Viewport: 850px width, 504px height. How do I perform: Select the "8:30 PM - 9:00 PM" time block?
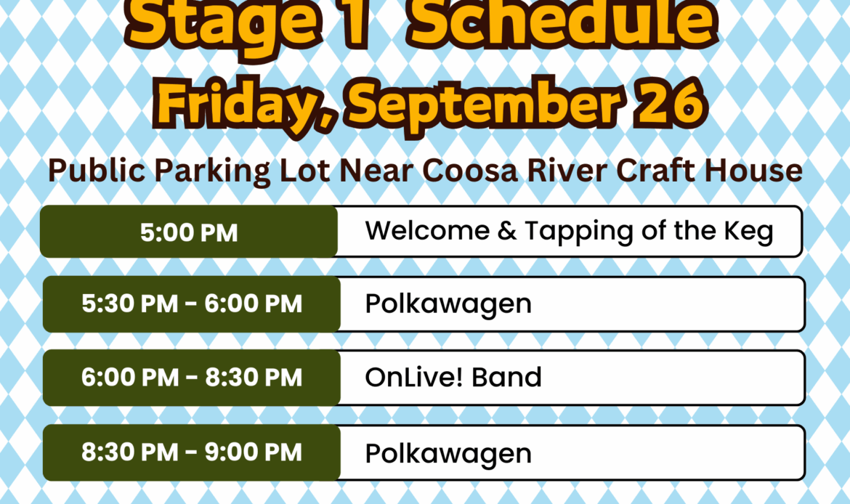coord(192,452)
